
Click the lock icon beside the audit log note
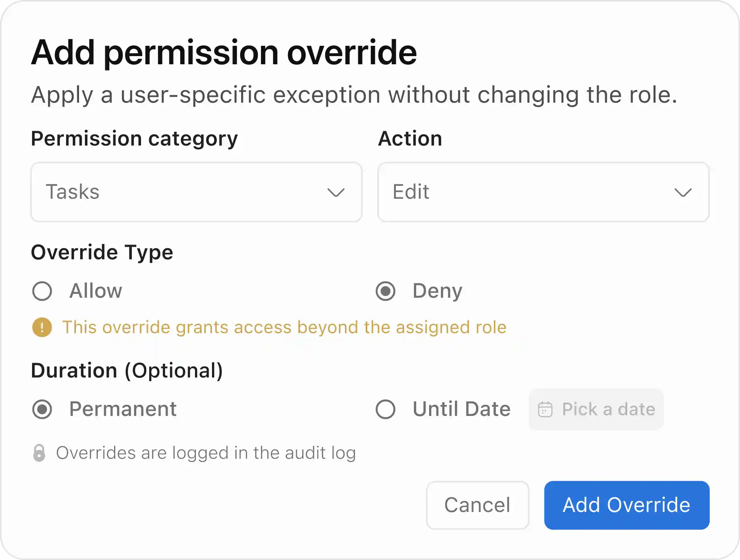tap(39, 453)
